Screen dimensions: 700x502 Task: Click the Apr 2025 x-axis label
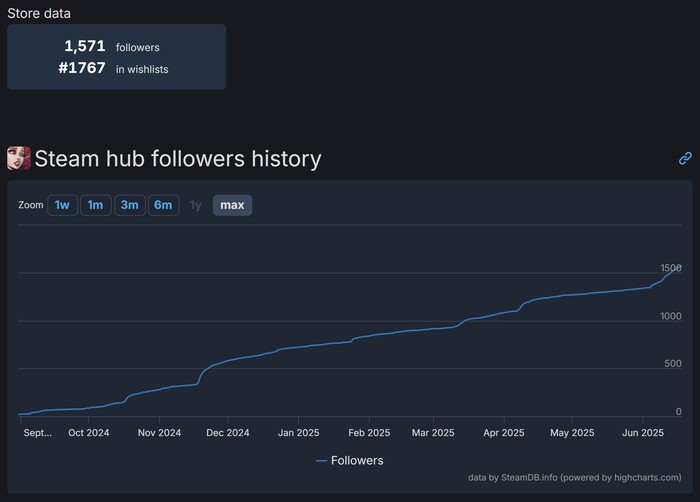click(x=504, y=433)
